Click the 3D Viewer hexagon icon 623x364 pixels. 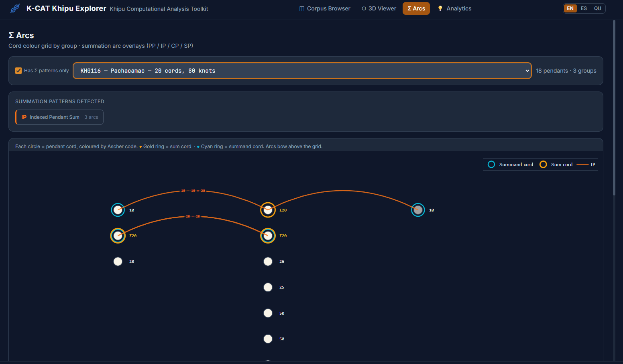pos(364,8)
